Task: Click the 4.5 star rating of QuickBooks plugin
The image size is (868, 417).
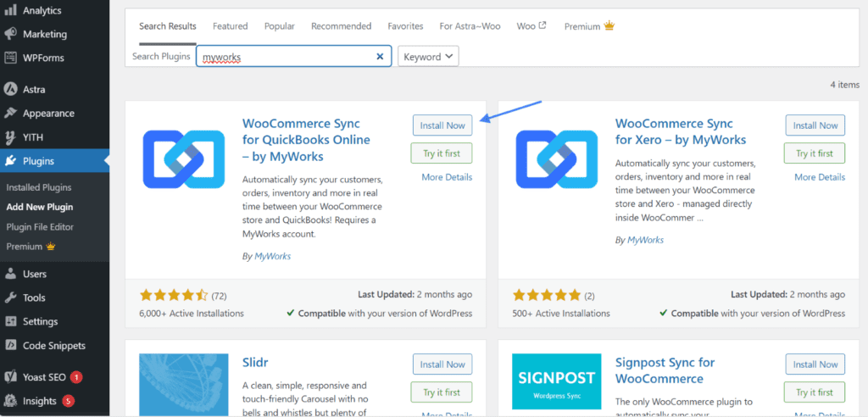Action: pos(174,295)
